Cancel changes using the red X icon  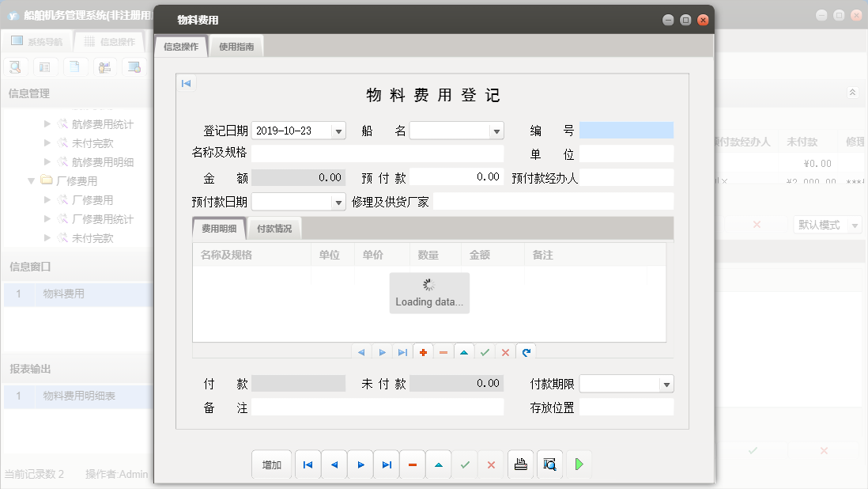pos(490,464)
